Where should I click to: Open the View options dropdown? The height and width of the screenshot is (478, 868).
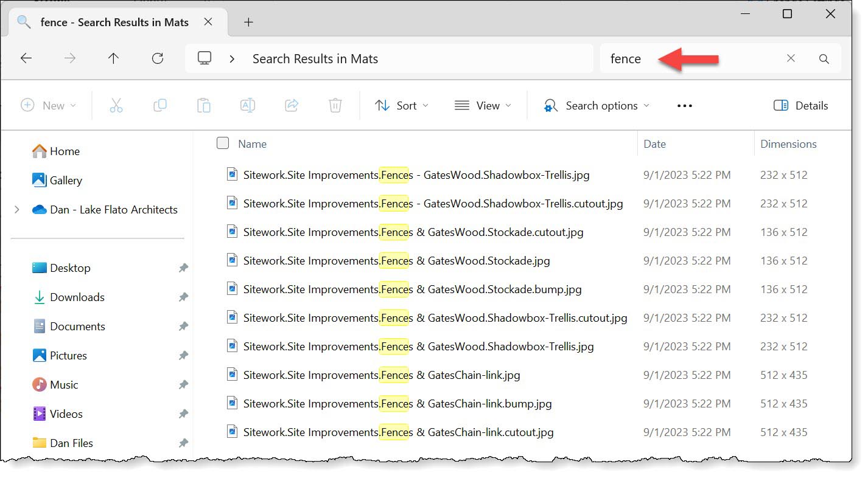tap(483, 105)
